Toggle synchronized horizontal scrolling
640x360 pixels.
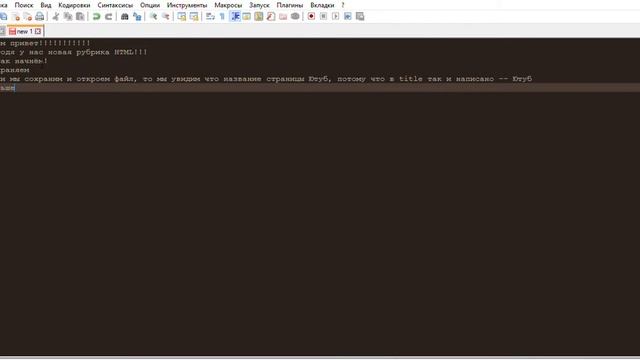(194, 16)
